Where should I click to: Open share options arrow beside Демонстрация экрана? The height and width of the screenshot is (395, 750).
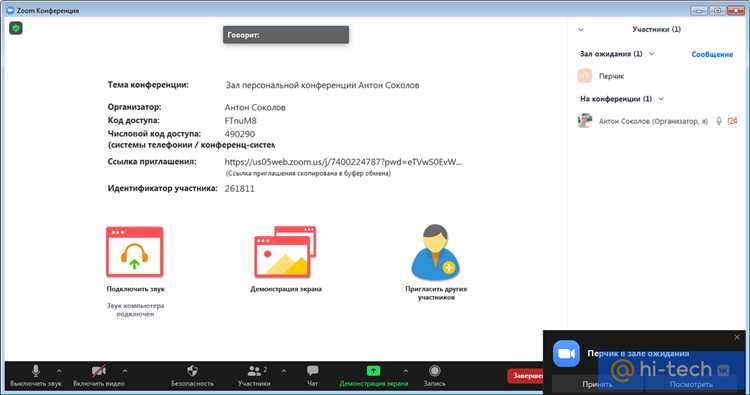click(406, 371)
